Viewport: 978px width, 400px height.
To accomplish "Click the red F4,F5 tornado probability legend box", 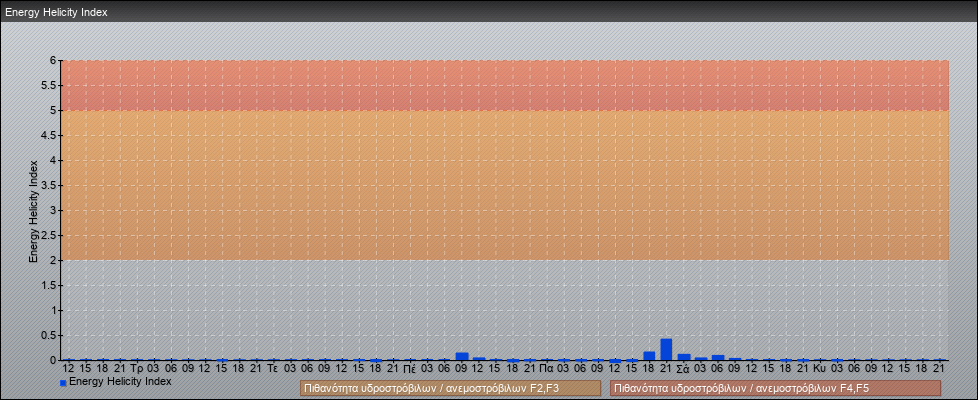I will [775, 388].
